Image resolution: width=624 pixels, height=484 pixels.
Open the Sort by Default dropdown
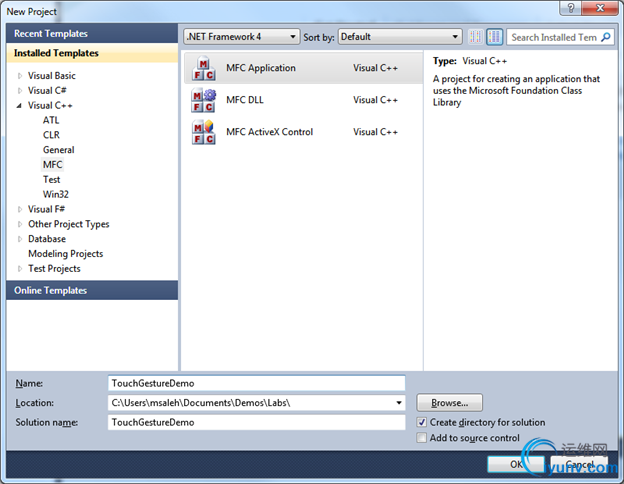coord(400,37)
